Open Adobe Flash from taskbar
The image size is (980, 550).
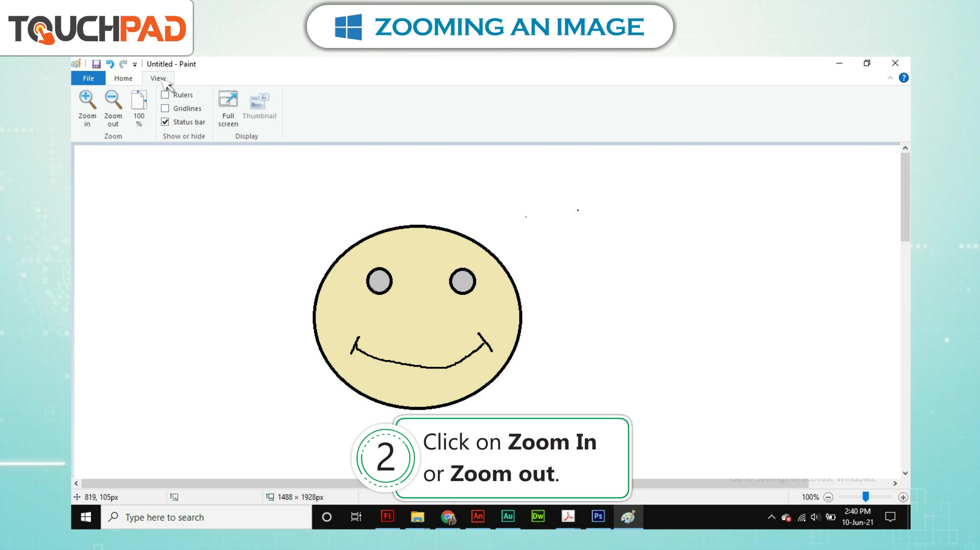point(387,516)
